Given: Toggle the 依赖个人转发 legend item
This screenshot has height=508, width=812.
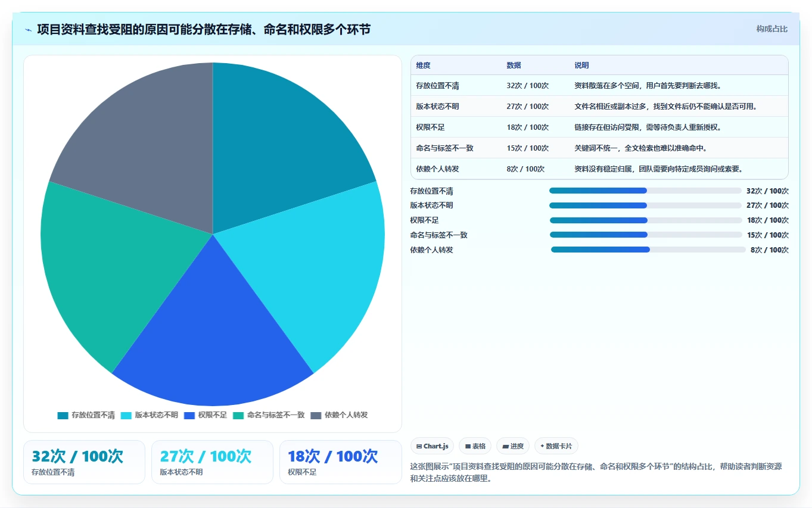Looking at the screenshot, I should click(340, 415).
